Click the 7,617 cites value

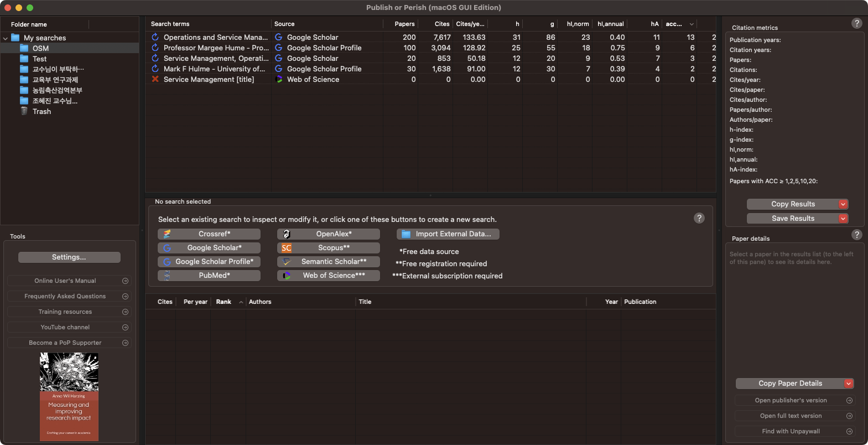442,38
